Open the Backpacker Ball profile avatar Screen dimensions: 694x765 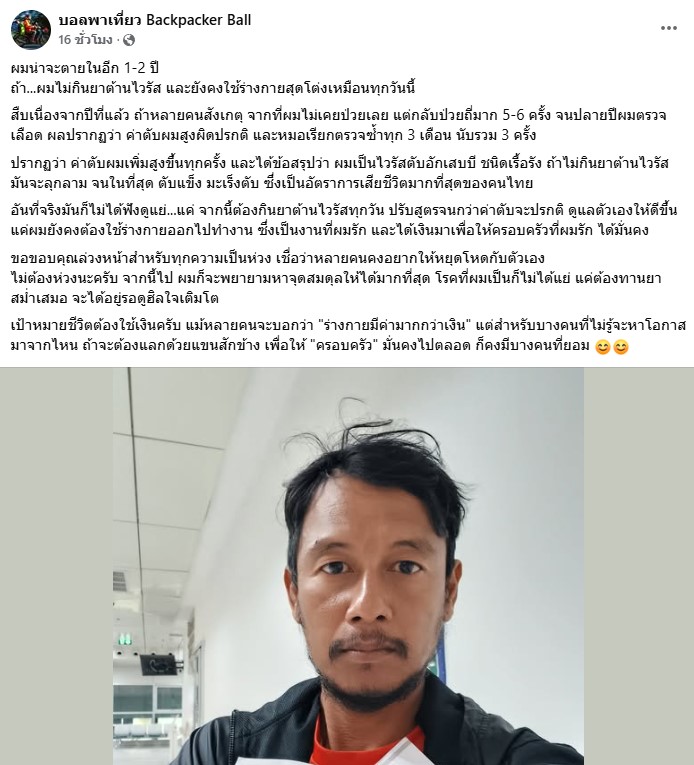click(x=31, y=30)
